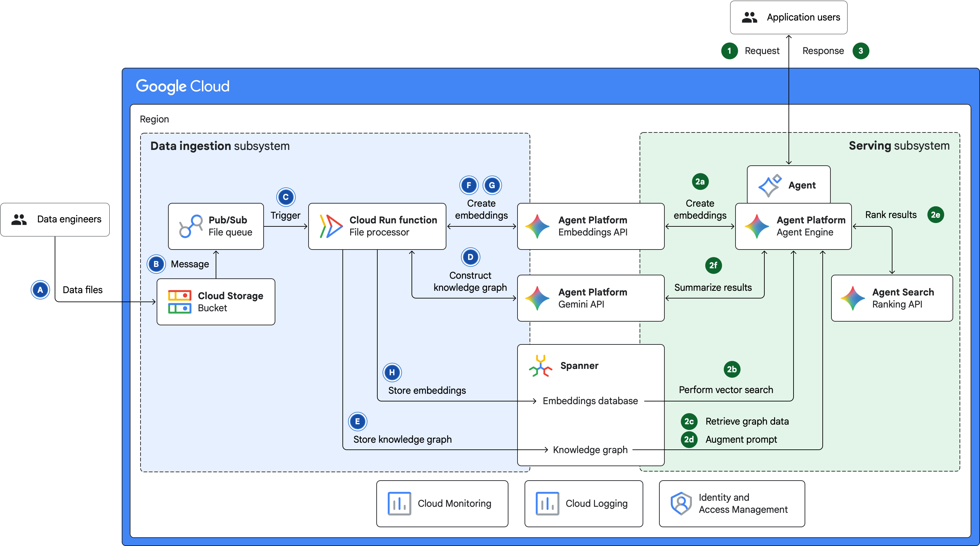Click the 'File queue' text under Pub/Sub
Screen dimensions: 980x546
(x=230, y=232)
